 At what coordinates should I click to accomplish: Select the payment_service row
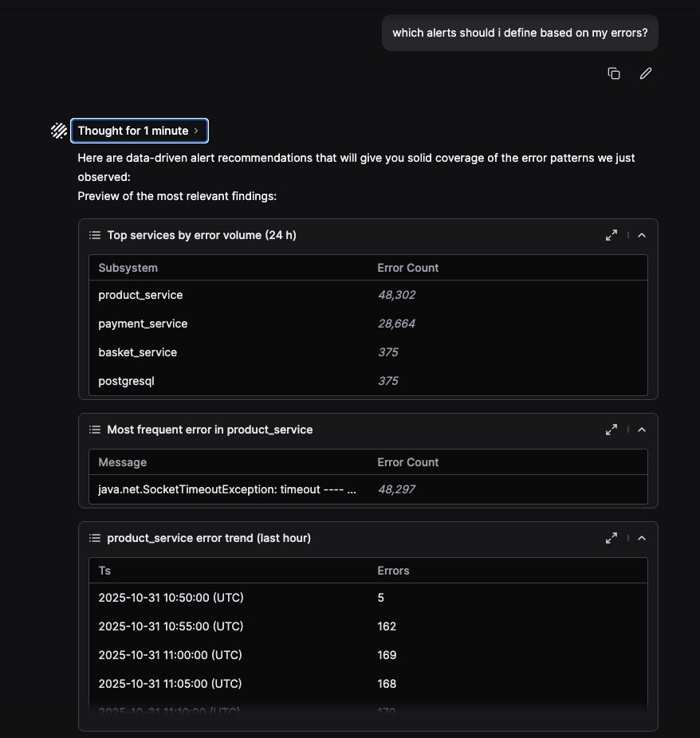143,324
